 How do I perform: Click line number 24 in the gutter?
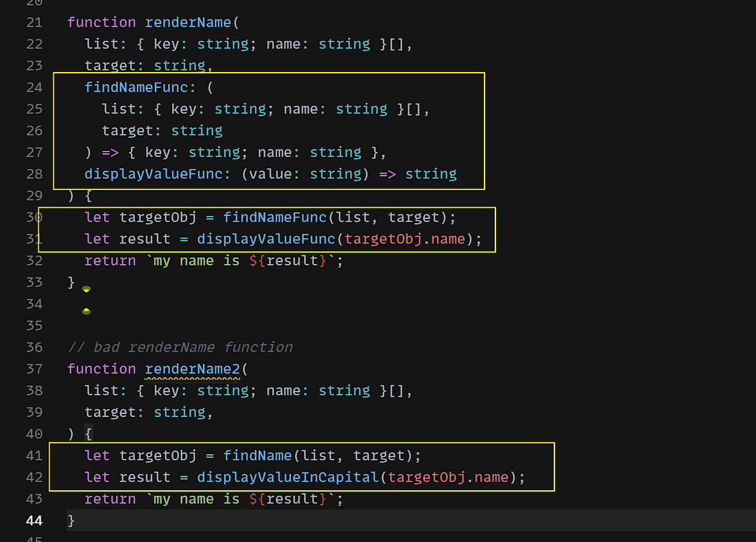click(35, 87)
